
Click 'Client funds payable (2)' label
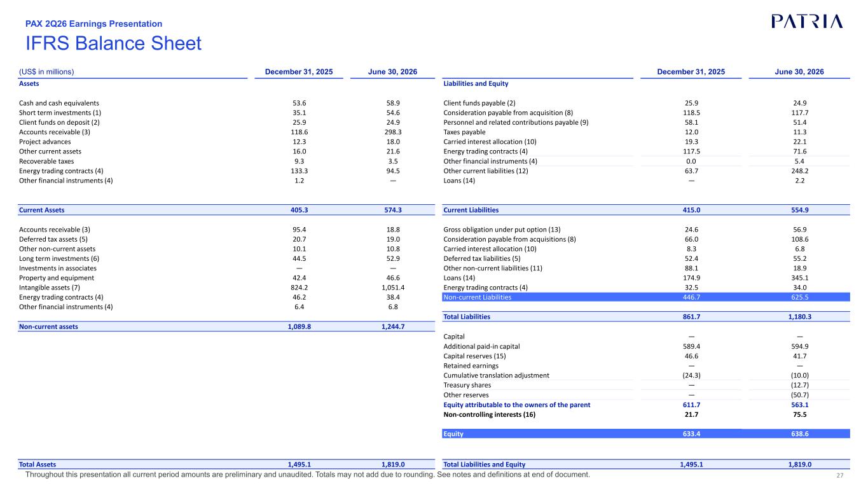coord(479,102)
